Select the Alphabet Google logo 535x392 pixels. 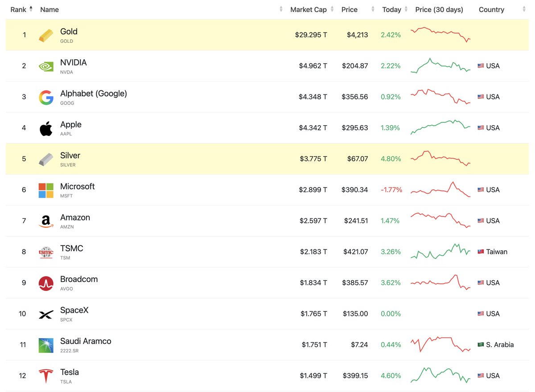(x=46, y=97)
